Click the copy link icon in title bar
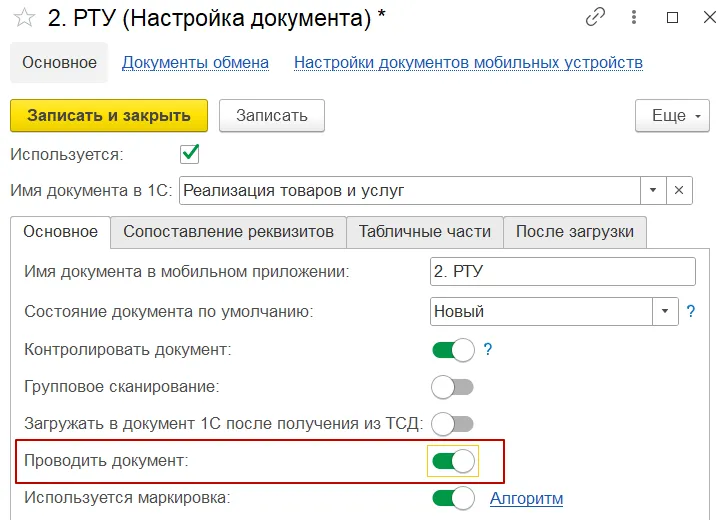Screen dimensions: 721x520 (596, 17)
